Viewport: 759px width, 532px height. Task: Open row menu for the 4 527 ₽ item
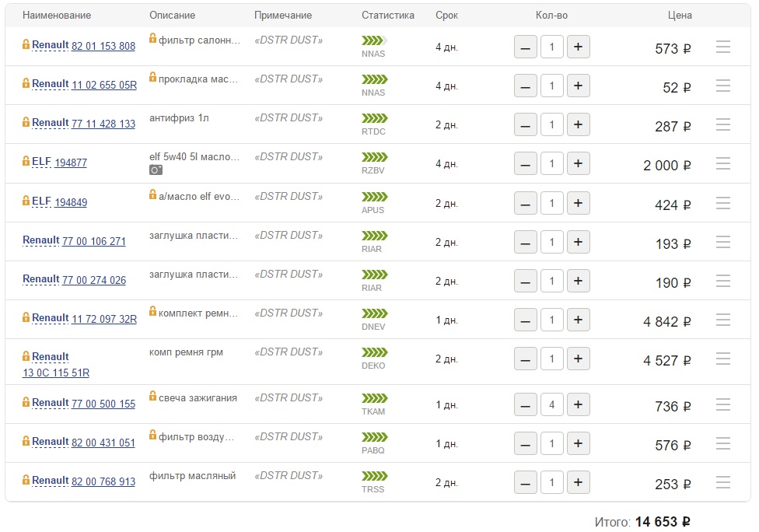tap(722, 359)
